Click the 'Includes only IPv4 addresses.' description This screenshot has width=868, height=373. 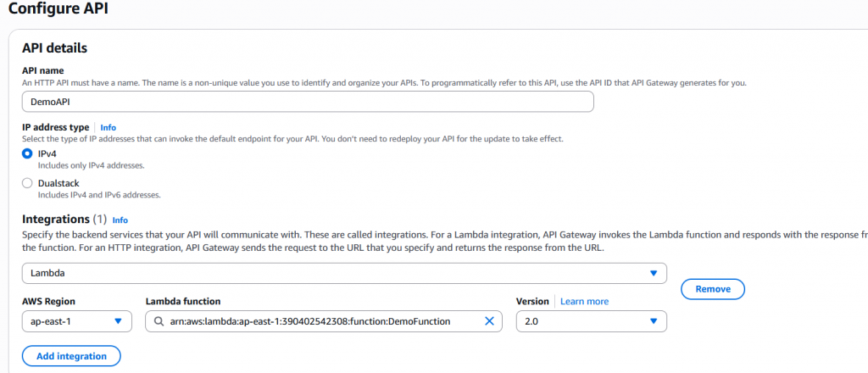[92, 165]
